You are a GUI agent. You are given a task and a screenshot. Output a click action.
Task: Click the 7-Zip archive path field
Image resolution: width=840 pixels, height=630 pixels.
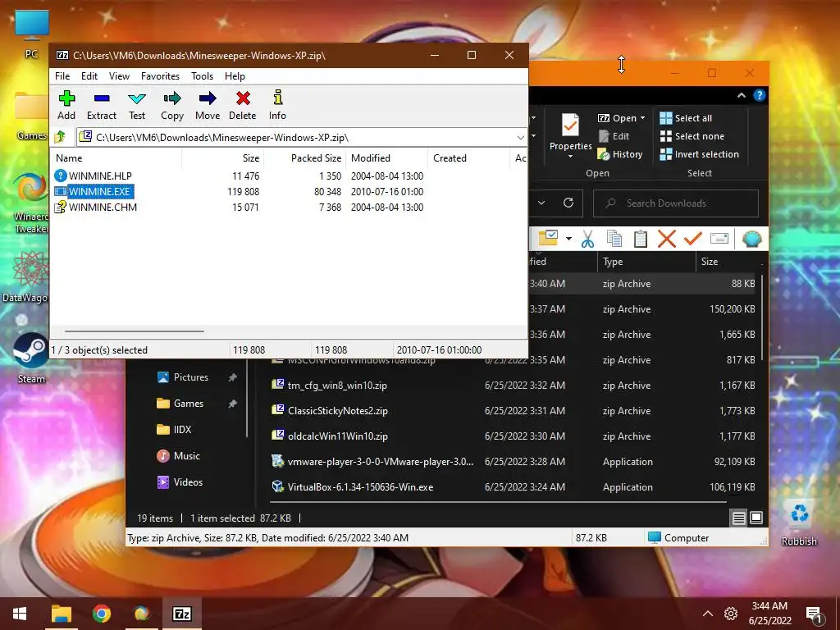302,138
